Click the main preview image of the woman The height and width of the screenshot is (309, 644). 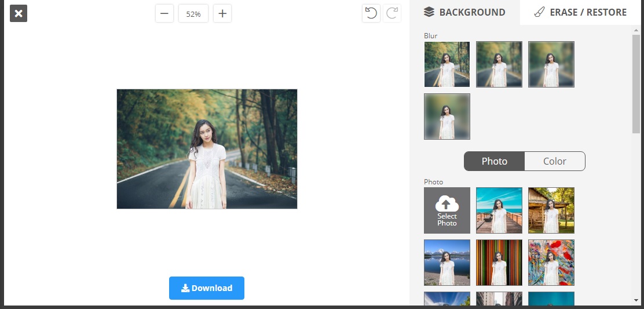click(x=207, y=149)
